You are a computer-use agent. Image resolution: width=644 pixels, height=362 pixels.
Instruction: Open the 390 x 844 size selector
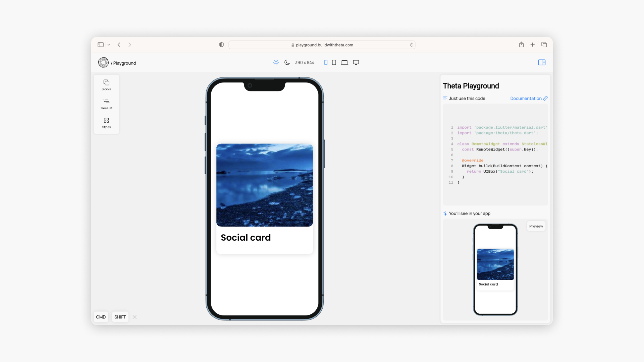coord(305,63)
